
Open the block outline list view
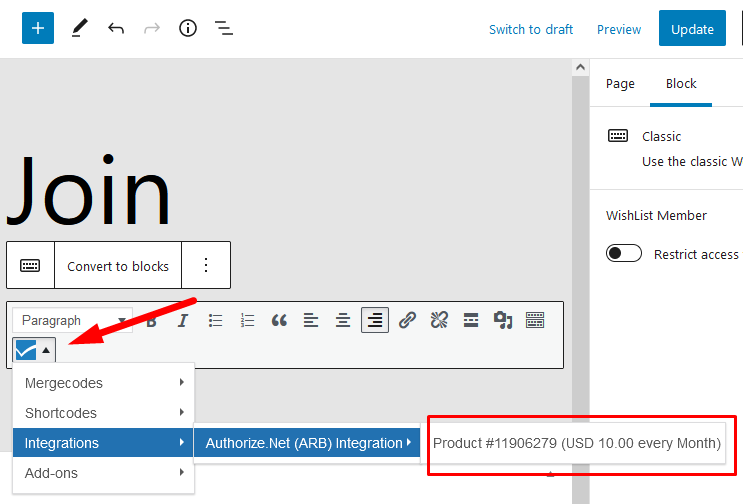224,28
